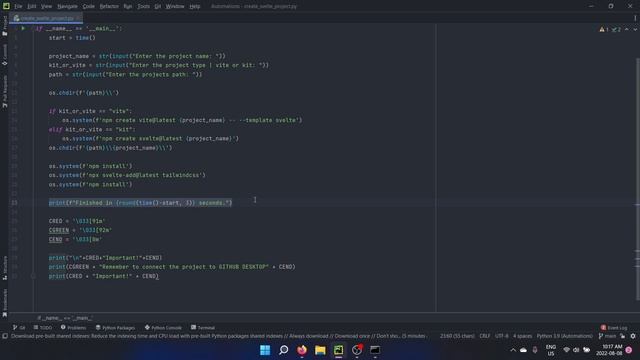Open the Bookmarks tool window sidebar
Screen dimensions: 640x360
coord(4,303)
